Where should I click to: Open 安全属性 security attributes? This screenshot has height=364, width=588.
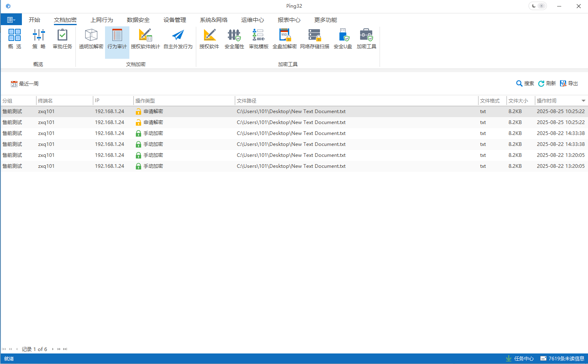234,39
